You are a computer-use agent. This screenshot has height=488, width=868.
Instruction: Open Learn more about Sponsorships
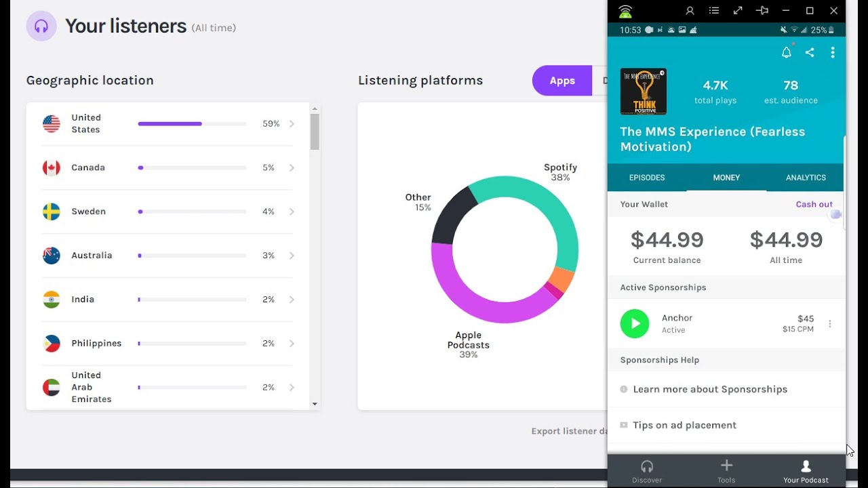(710, 389)
